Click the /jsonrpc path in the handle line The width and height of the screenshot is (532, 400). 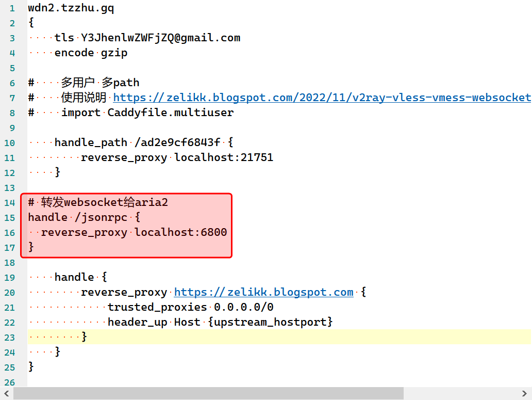(x=101, y=217)
